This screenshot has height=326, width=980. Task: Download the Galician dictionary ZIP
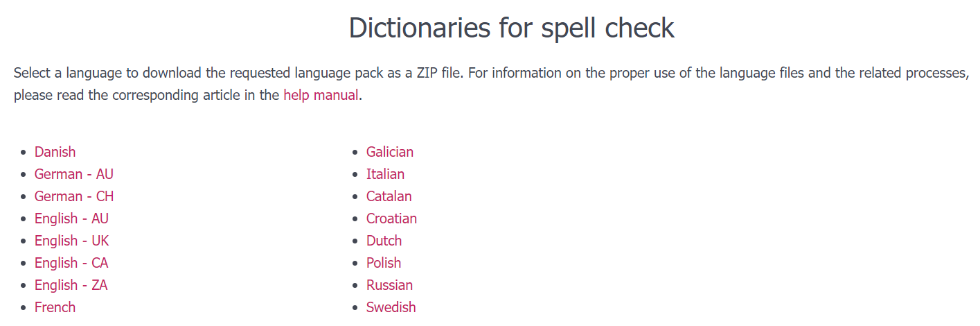coord(390,152)
